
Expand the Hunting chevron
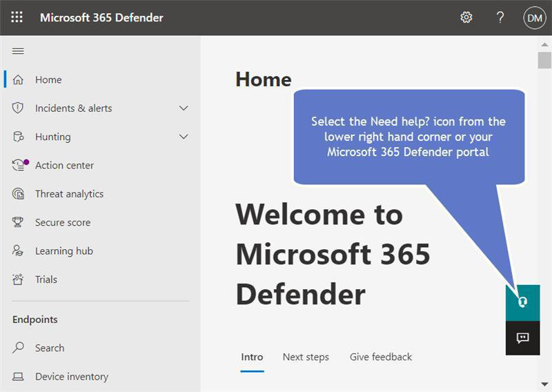click(x=184, y=137)
